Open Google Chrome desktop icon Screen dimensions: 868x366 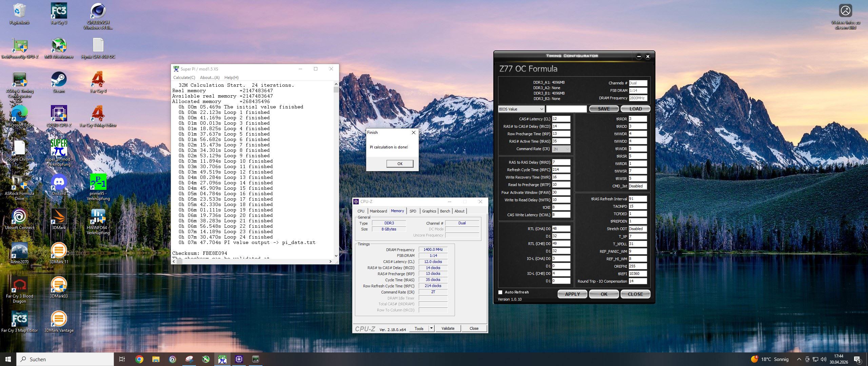click(x=19, y=150)
